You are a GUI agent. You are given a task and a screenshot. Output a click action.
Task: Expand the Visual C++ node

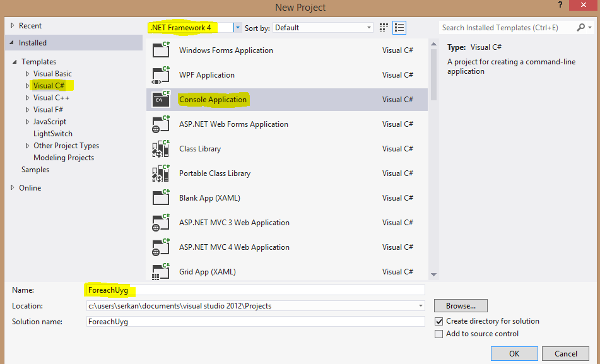coord(27,98)
